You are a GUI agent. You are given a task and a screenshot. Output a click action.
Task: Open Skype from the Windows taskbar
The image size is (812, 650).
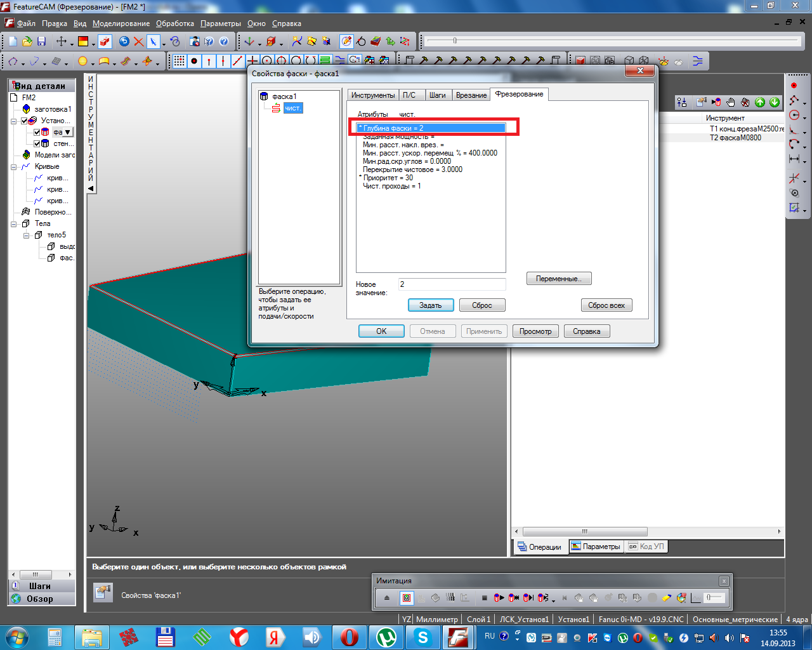point(422,637)
